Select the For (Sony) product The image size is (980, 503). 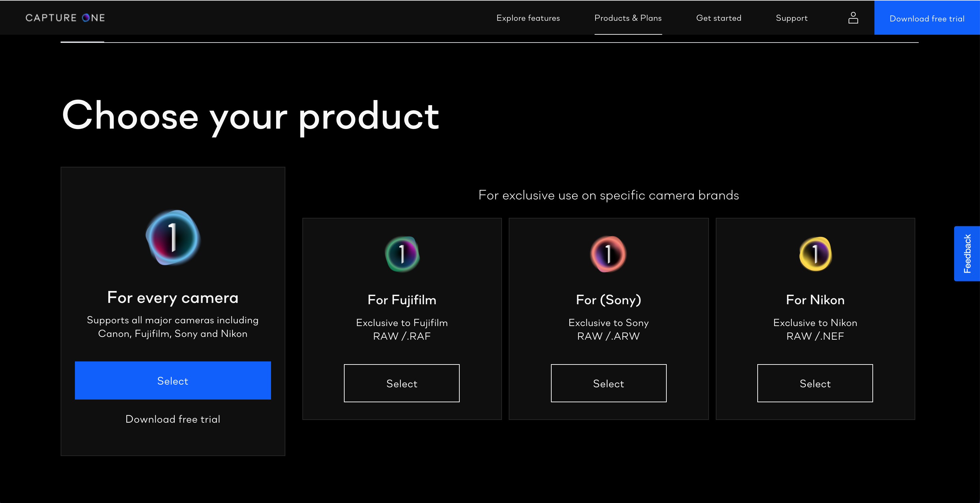pyautogui.click(x=609, y=383)
